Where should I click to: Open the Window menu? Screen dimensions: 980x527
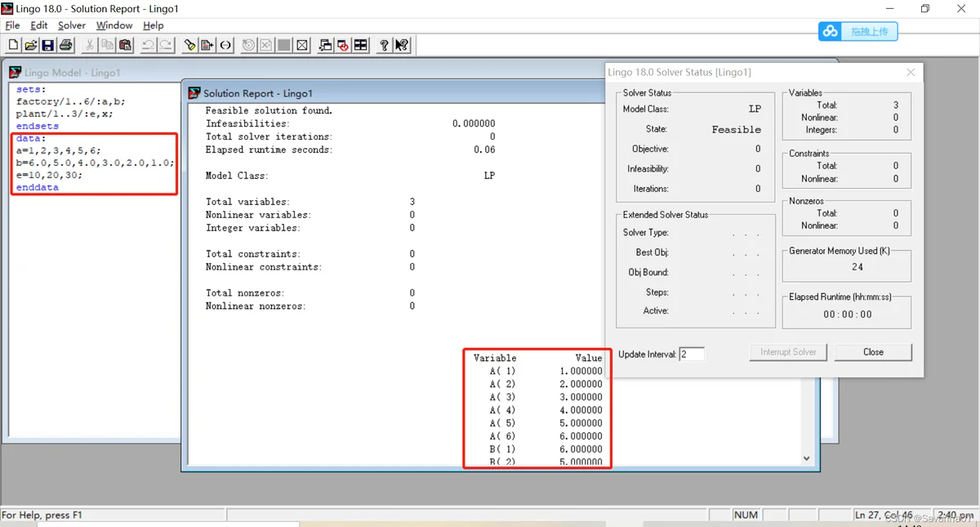pos(114,25)
